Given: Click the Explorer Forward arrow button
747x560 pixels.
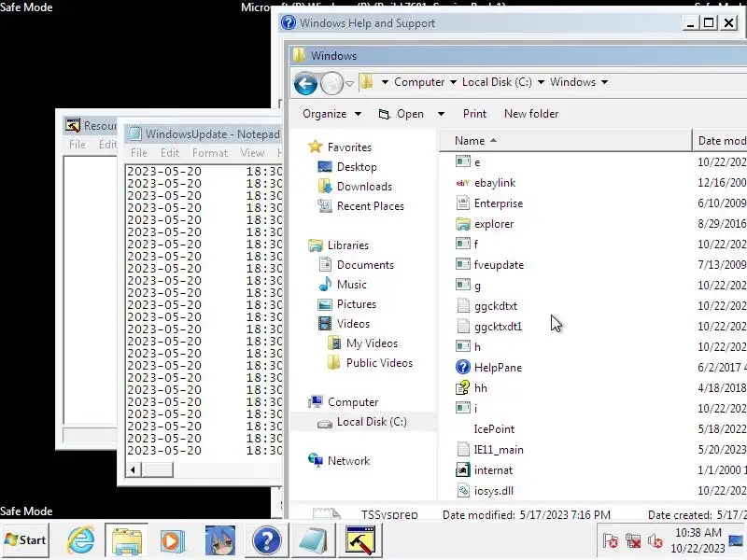Looking at the screenshot, I should click(331, 83).
